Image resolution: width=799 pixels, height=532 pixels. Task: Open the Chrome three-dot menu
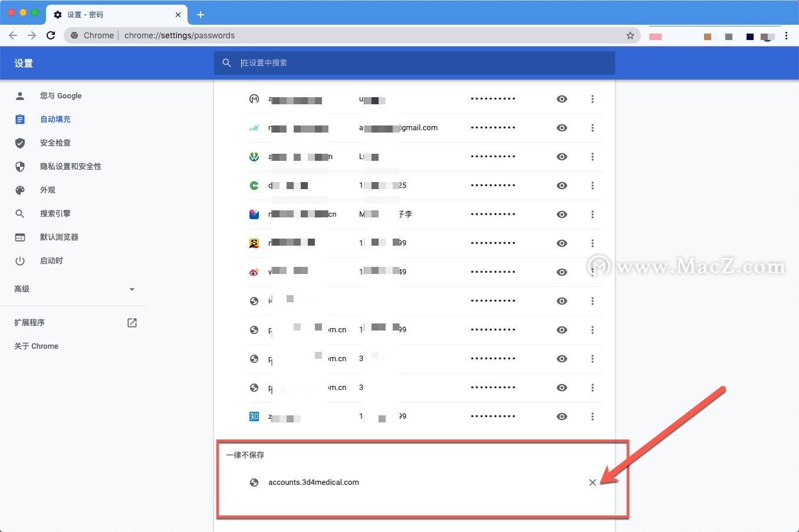pos(786,36)
